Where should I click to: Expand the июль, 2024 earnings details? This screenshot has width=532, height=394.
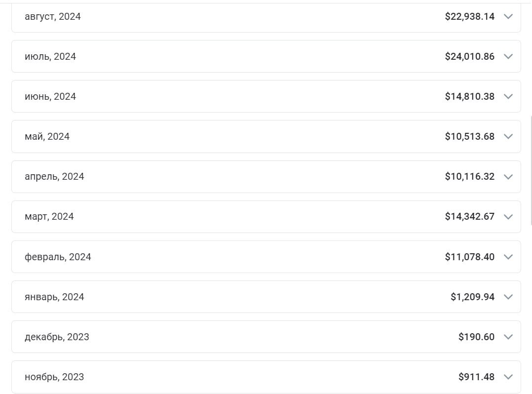[508, 56]
